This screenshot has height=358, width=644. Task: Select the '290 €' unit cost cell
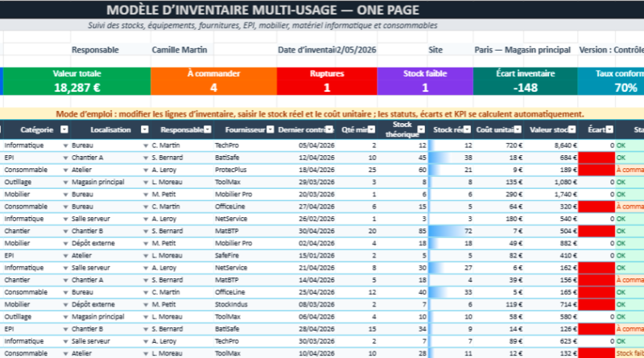[498, 194]
